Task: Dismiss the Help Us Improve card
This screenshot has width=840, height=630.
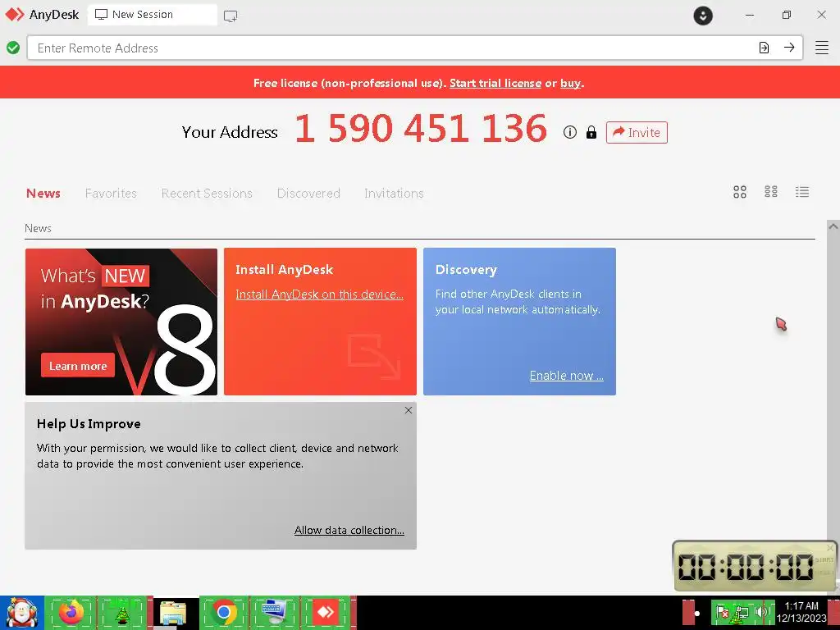Action: pos(409,410)
